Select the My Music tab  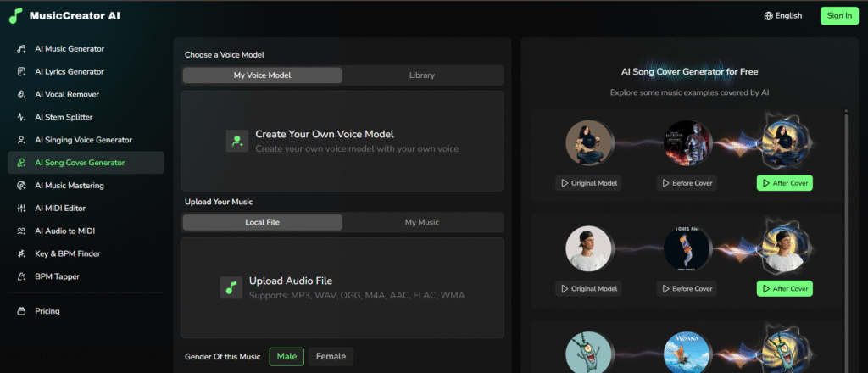pos(422,222)
